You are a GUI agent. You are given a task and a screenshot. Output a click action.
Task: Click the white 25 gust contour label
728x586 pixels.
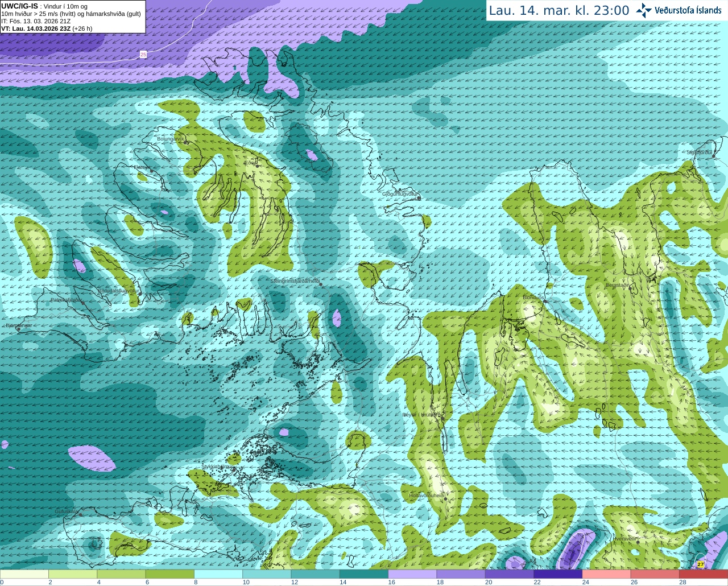coord(143,54)
